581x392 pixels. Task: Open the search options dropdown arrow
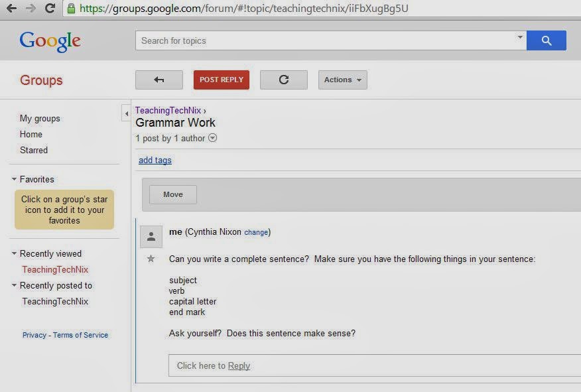point(519,36)
